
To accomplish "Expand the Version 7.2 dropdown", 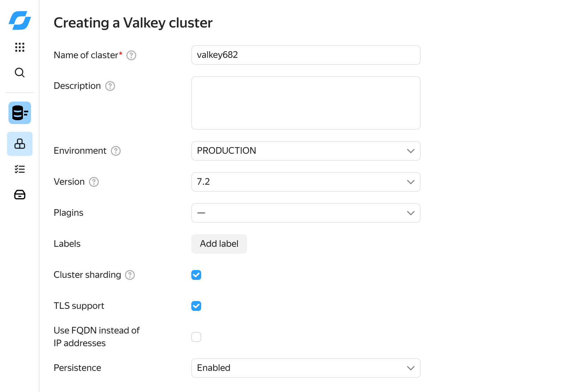I will point(306,182).
